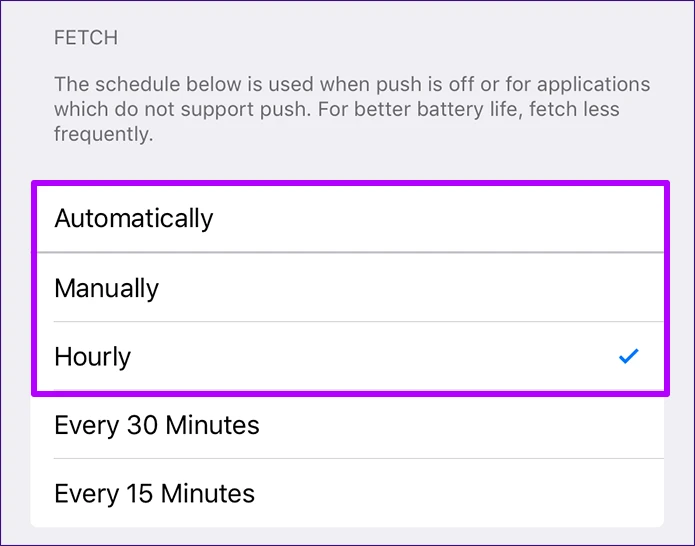Select the Automatically fetch option
695x546 pixels.
coord(347,218)
